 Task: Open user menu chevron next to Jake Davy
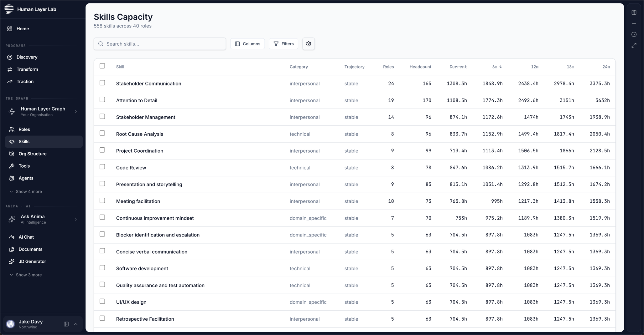[76, 324]
